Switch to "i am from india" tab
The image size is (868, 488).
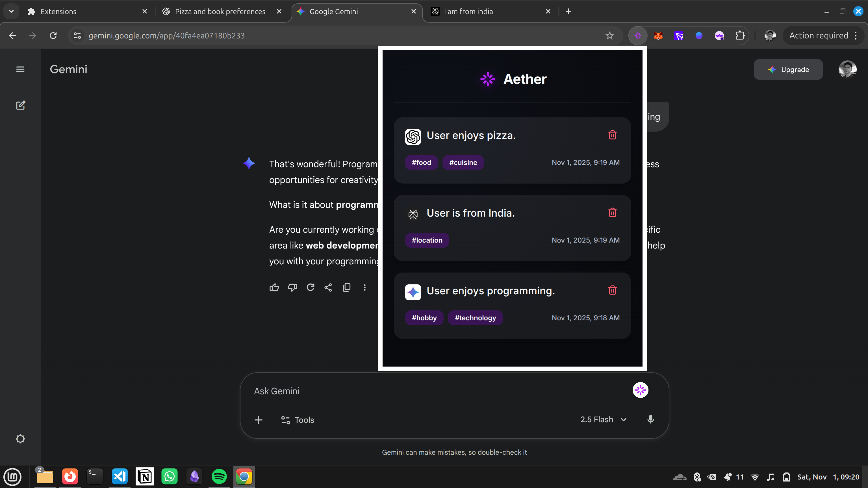(468, 12)
